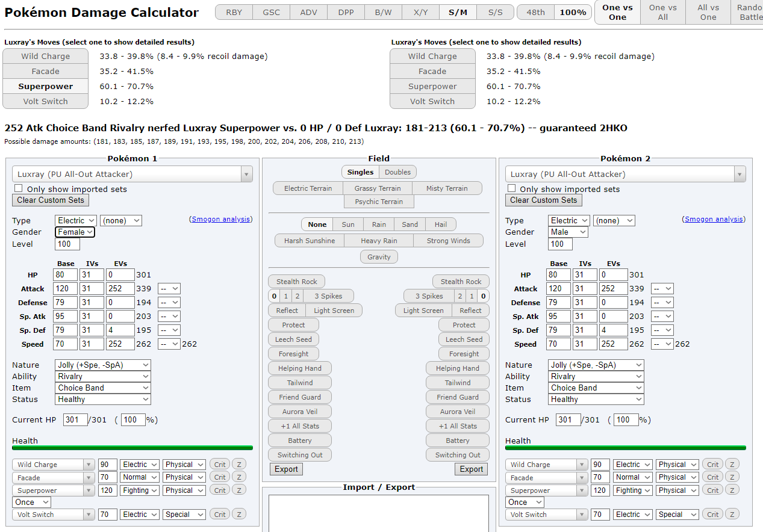763x532 pixels.
Task: Edit Pokémon 1's Attack EVs field
Action: pos(120,289)
